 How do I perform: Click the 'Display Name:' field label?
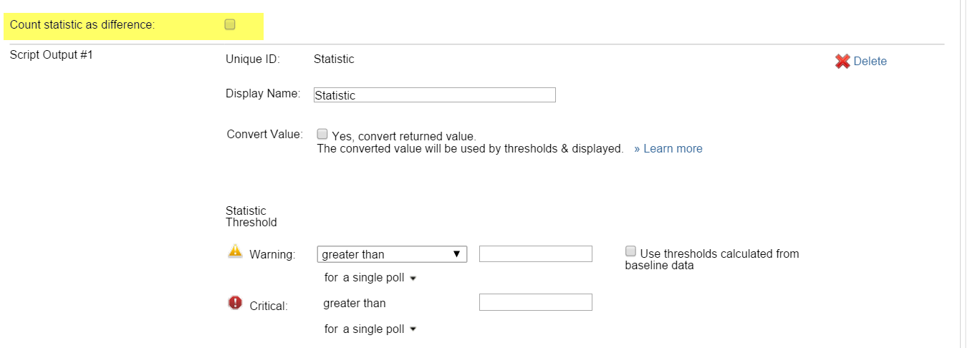click(263, 94)
